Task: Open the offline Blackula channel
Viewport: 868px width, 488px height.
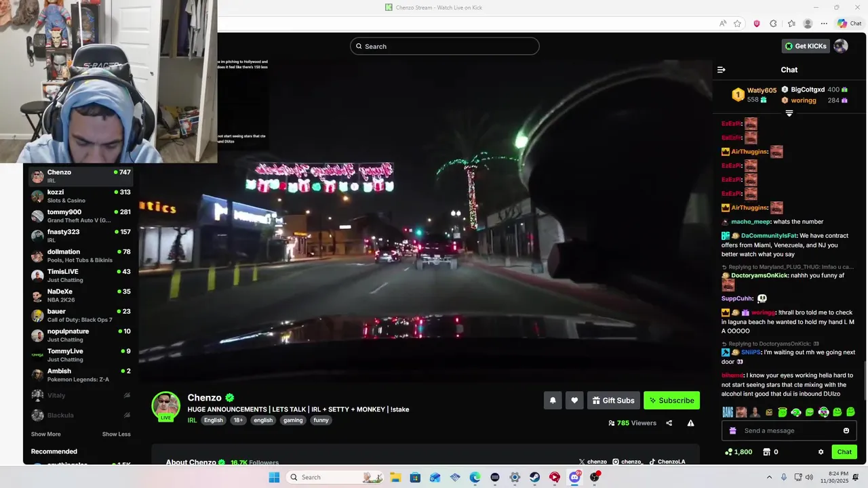Action: [x=81, y=415]
